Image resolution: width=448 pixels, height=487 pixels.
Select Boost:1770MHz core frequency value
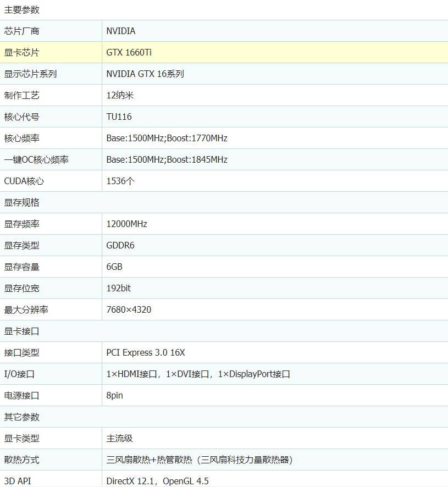[x=197, y=138]
